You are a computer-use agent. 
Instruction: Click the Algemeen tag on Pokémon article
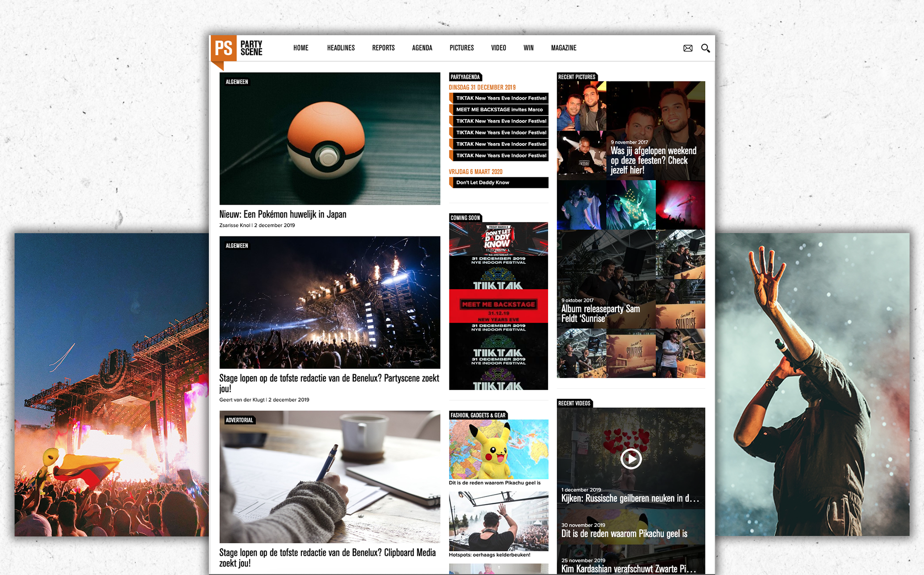pos(237,82)
